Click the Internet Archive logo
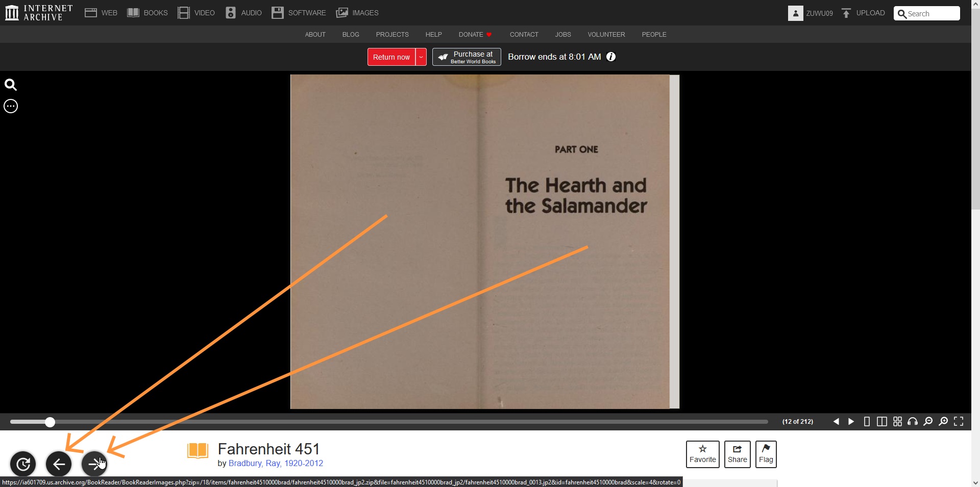980x487 pixels. click(x=39, y=13)
